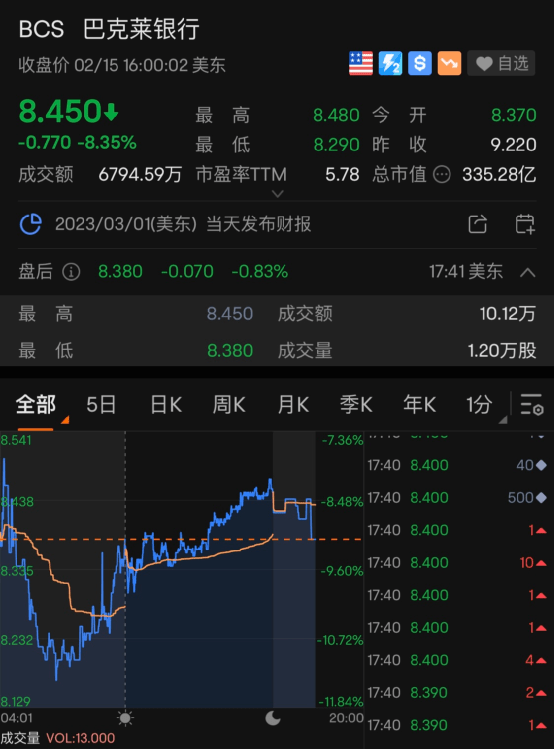
Task: Tap the sun market-open marker on the chart
Action: click(x=125, y=718)
